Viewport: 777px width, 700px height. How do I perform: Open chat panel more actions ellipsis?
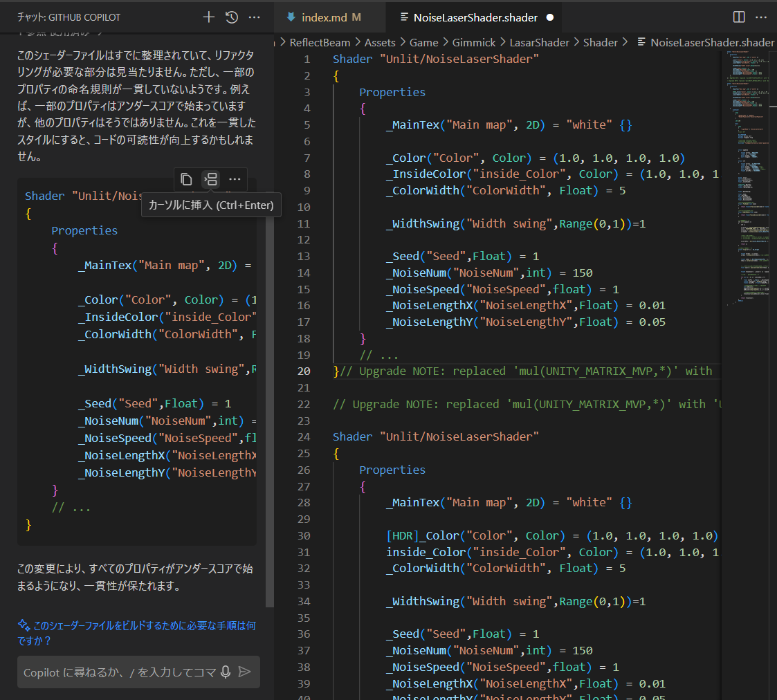(x=255, y=17)
